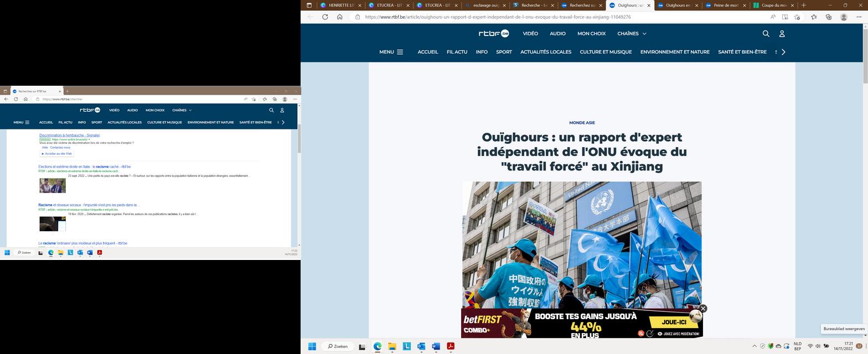Viewport: 868px width, 354px height.
Task: Open Discrimination à l'embauche ad link
Action: coord(70,135)
